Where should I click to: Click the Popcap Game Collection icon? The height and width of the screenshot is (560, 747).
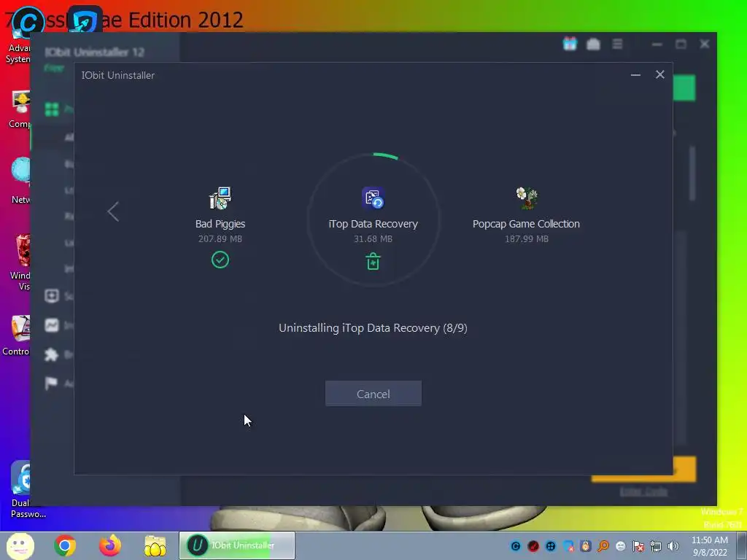527,198
